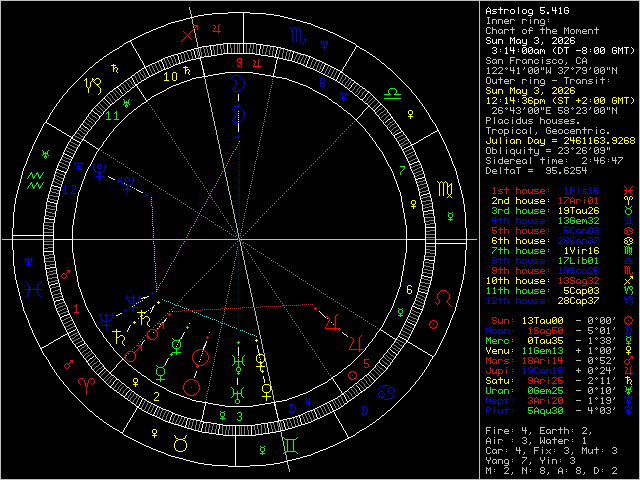Click the Pisces glyph beside 1st house row
Screen dimensions: 640x480
(629, 191)
